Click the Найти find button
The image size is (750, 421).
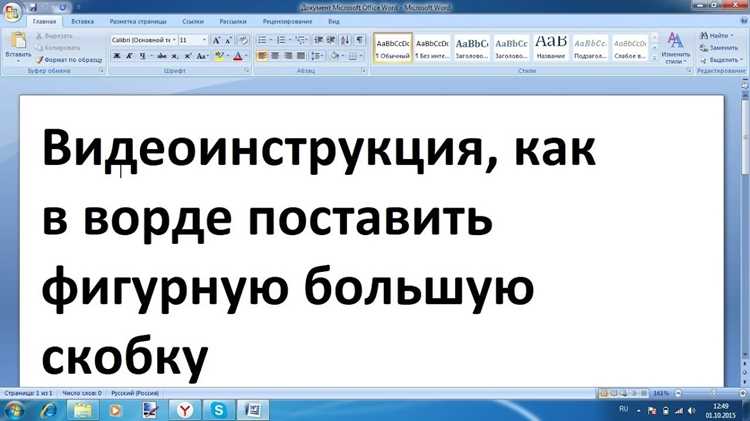coord(716,36)
